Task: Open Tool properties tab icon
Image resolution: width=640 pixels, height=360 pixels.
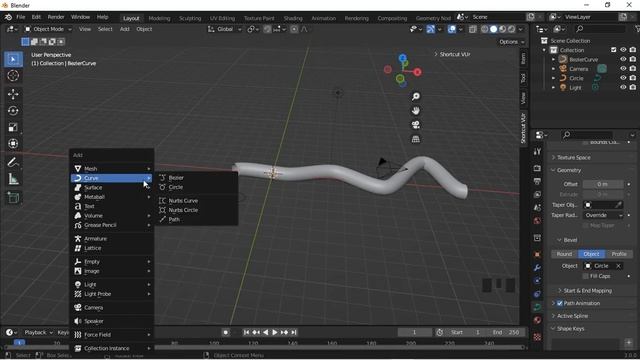Action: pyautogui.click(x=537, y=151)
